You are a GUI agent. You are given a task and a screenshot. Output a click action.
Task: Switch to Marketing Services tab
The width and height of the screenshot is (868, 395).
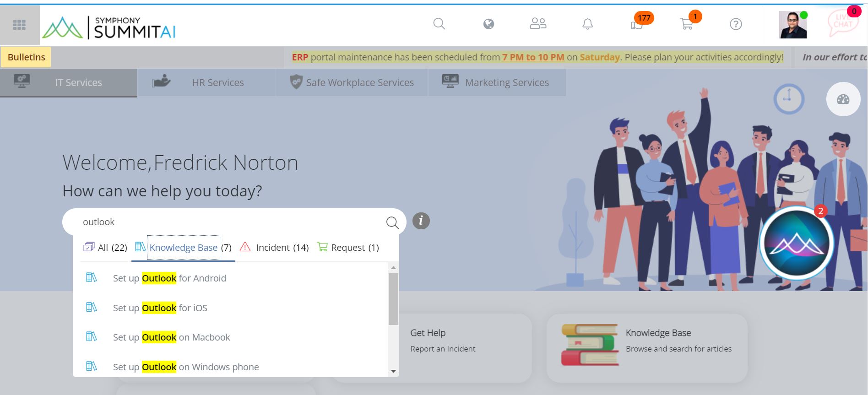497,83
